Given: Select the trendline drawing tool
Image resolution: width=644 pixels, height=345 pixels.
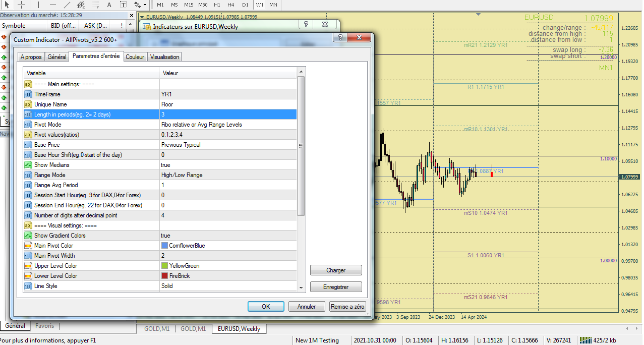Looking at the screenshot, I should pos(67,5).
